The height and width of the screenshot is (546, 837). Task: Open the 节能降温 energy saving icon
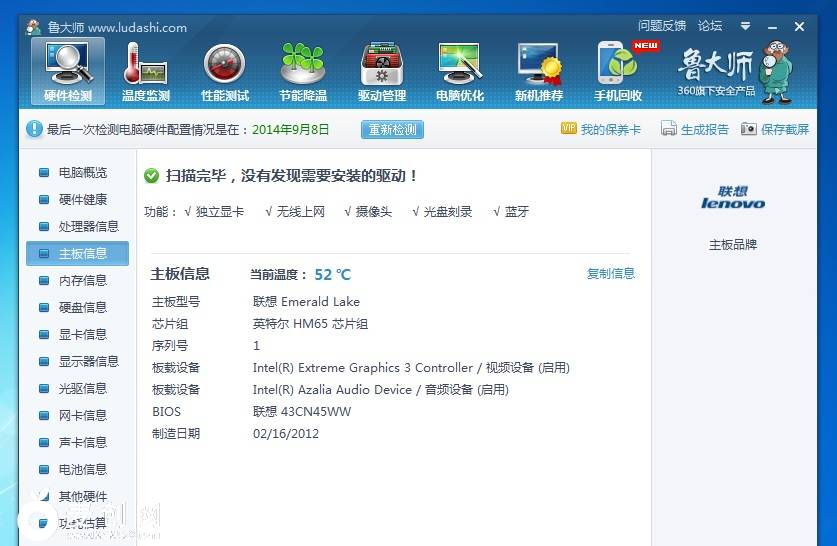tap(303, 71)
